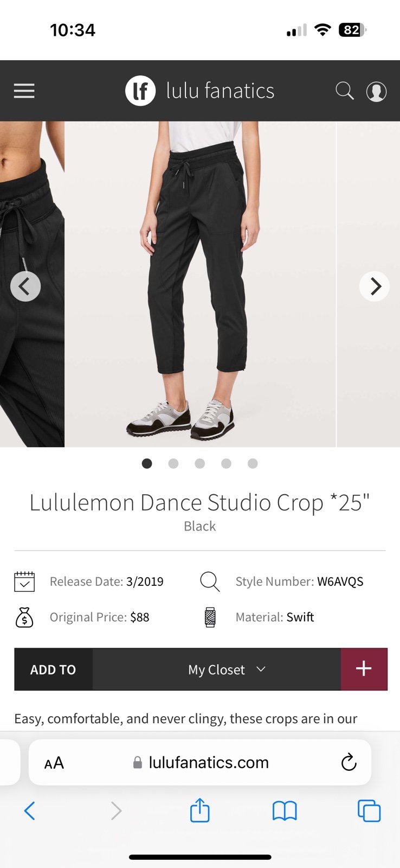Open the AA text size menu

(54, 763)
